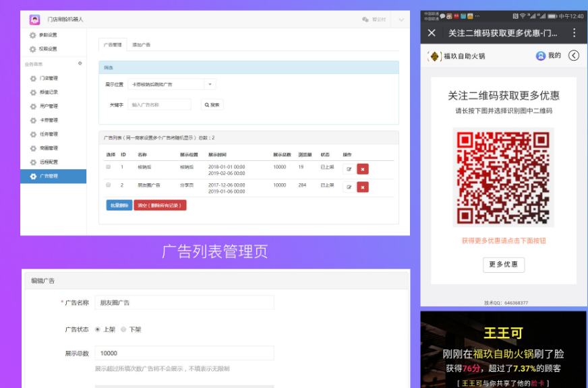Screen dimensions: 588x388
Task: Click the 展示总数 input field
Action: (185, 353)
